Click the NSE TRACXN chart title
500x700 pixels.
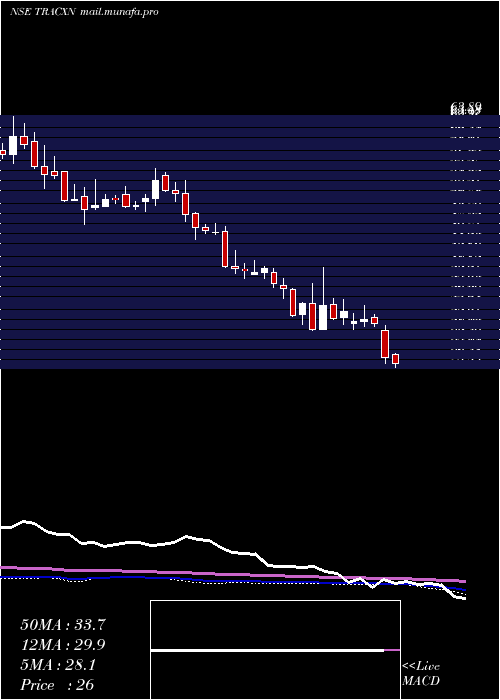click(x=44, y=12)
